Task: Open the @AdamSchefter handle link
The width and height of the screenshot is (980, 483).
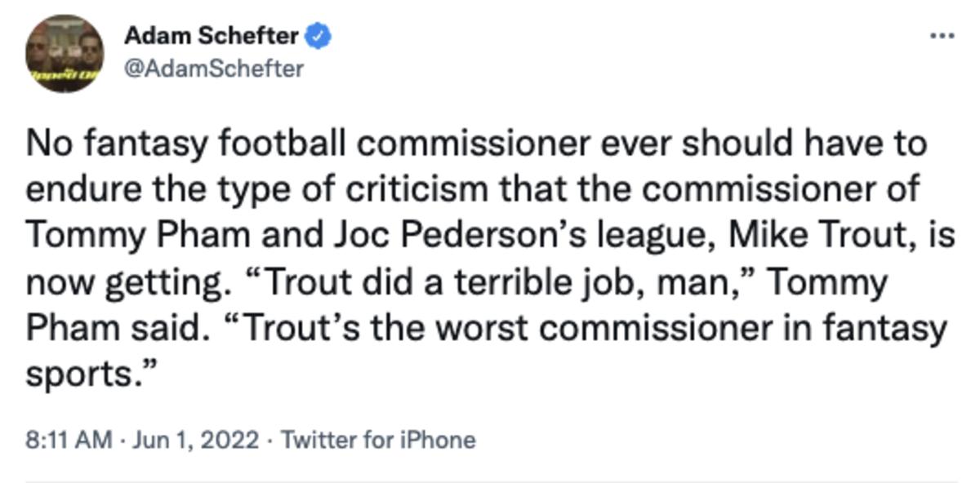Action: [x=213, y=69]
